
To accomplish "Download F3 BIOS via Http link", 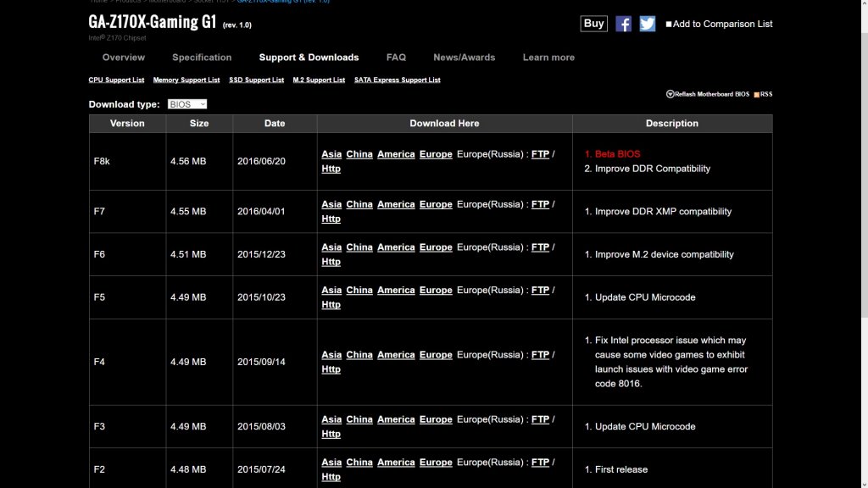I will click(331, 435).
